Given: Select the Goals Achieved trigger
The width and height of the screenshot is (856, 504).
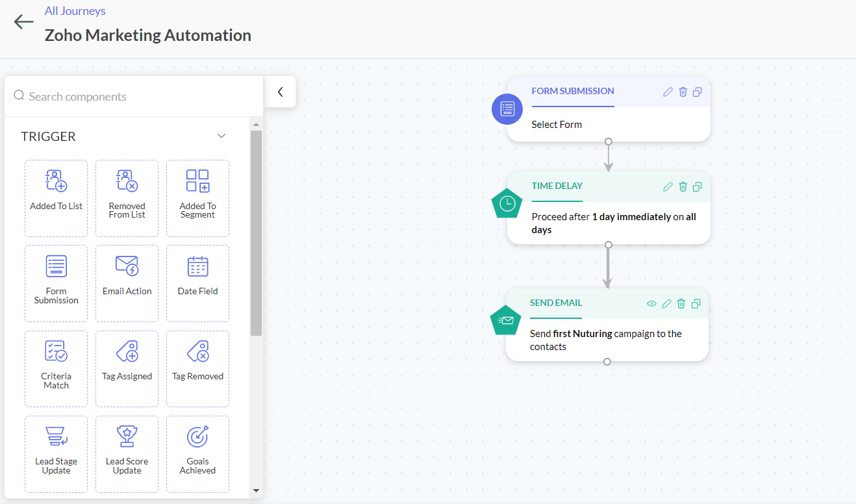Looking at the screenshot, I should [197, 453].
